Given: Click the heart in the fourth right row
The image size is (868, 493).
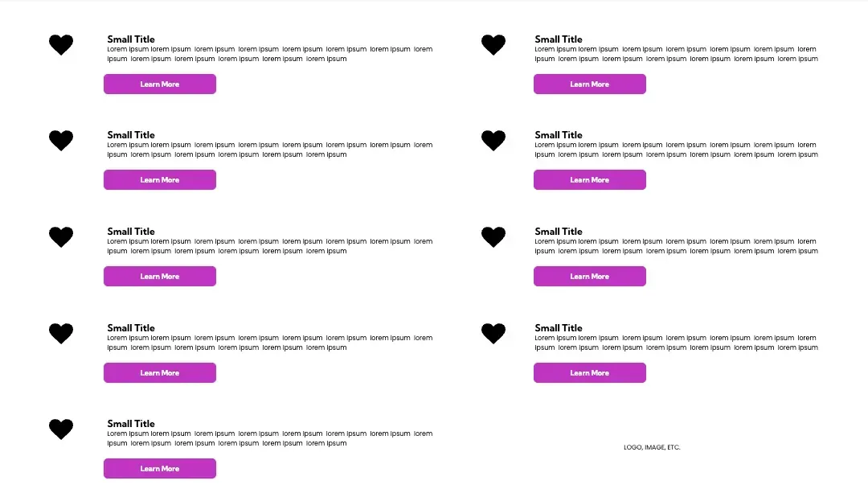Looking at the screenshot, I should click(x=493, y=333).
